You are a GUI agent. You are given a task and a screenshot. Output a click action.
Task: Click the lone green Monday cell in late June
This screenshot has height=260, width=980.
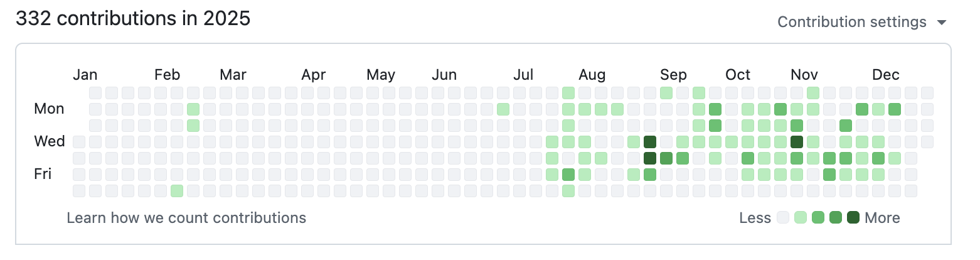[x=503, y=109]
